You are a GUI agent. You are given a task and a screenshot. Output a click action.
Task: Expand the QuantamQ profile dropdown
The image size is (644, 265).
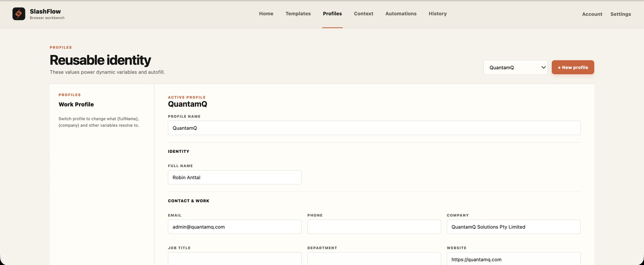[515, 67]
